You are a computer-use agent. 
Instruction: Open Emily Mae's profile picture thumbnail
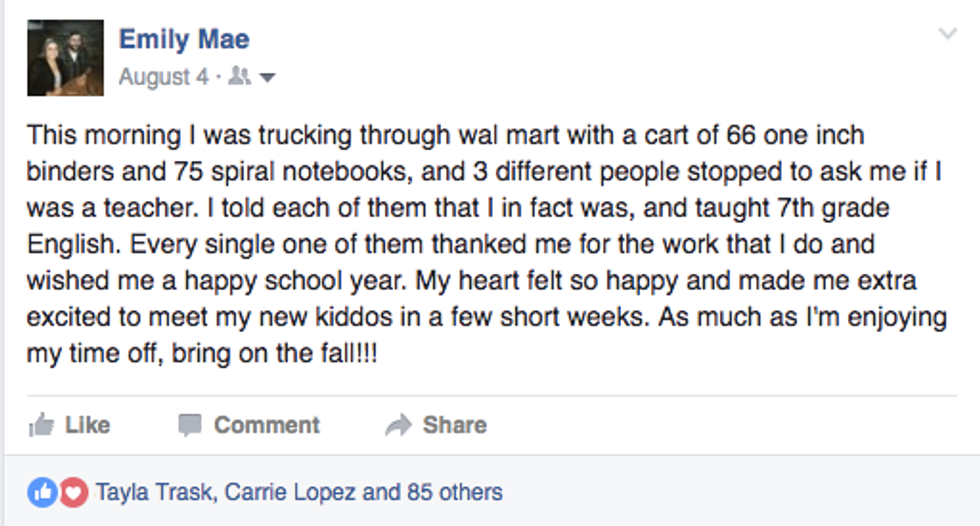[x=65, y=58]
